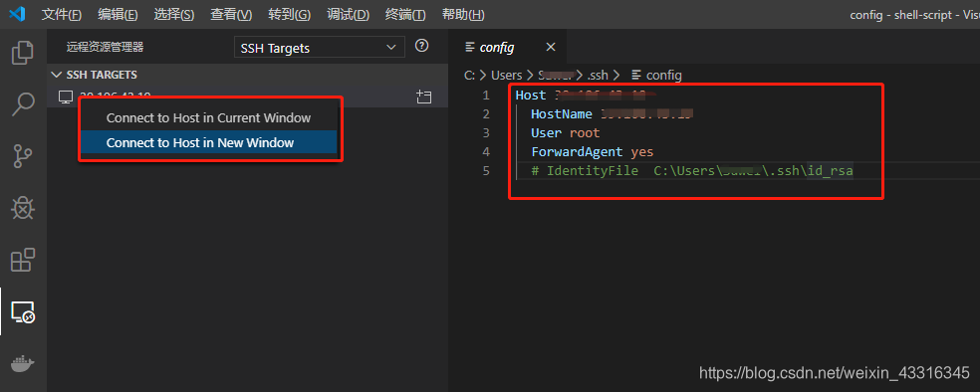
Task: Open the 终端(T) menu
Action: 405,14
